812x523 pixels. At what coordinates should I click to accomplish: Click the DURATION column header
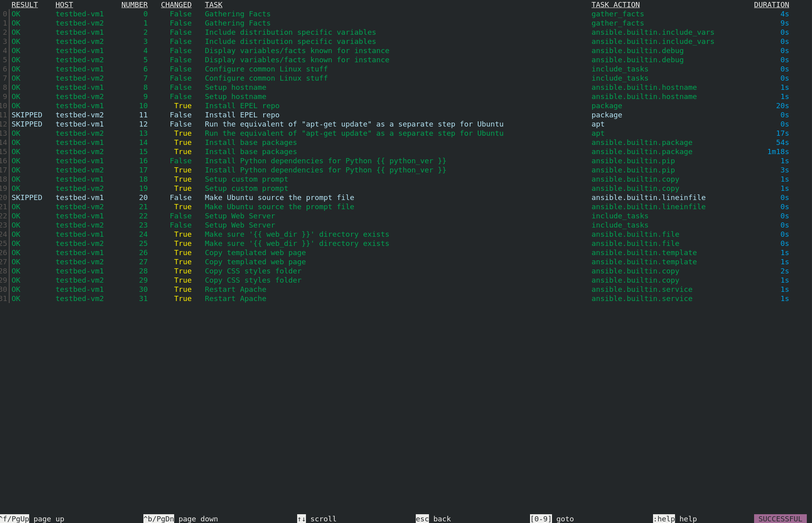coord(771,5)
